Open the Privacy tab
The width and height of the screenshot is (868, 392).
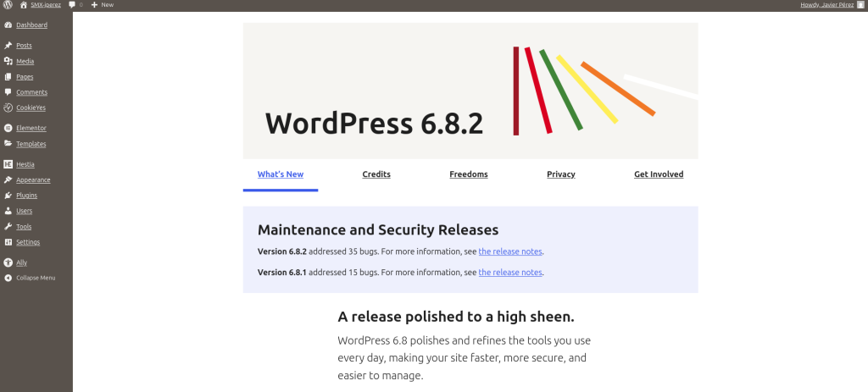561,174
